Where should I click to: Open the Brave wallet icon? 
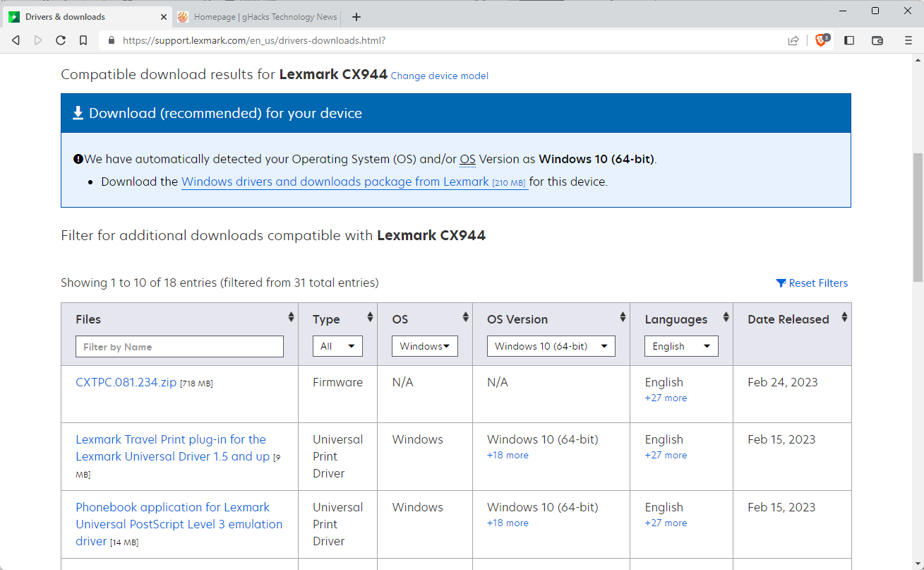(x=877, y=40)
